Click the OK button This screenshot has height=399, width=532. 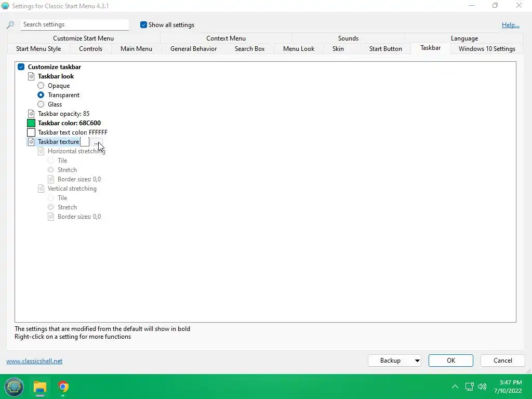[450, 361]
